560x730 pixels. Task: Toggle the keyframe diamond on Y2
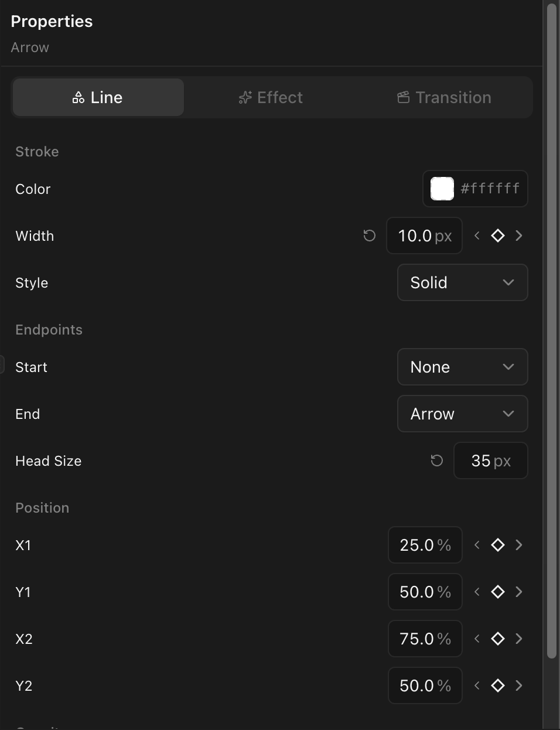click(497, 685)
